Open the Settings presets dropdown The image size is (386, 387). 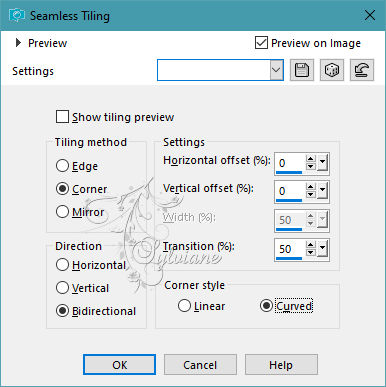pyautogui.click(x=276, y=70)
